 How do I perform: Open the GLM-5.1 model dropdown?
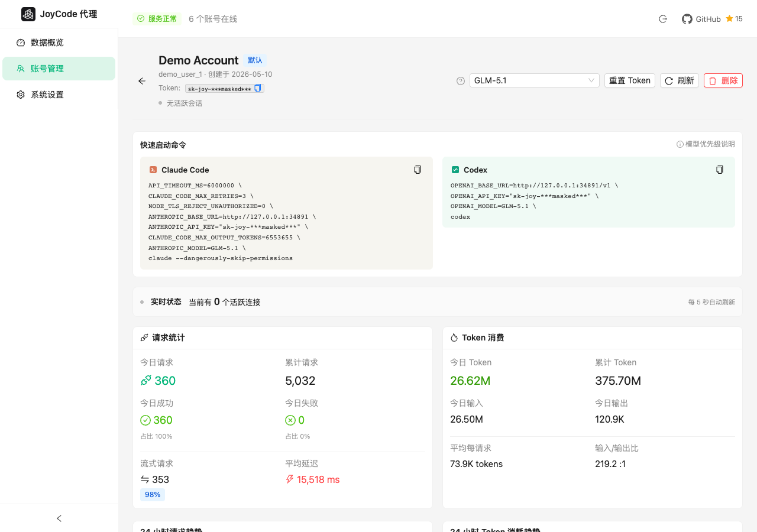(535, 80)
